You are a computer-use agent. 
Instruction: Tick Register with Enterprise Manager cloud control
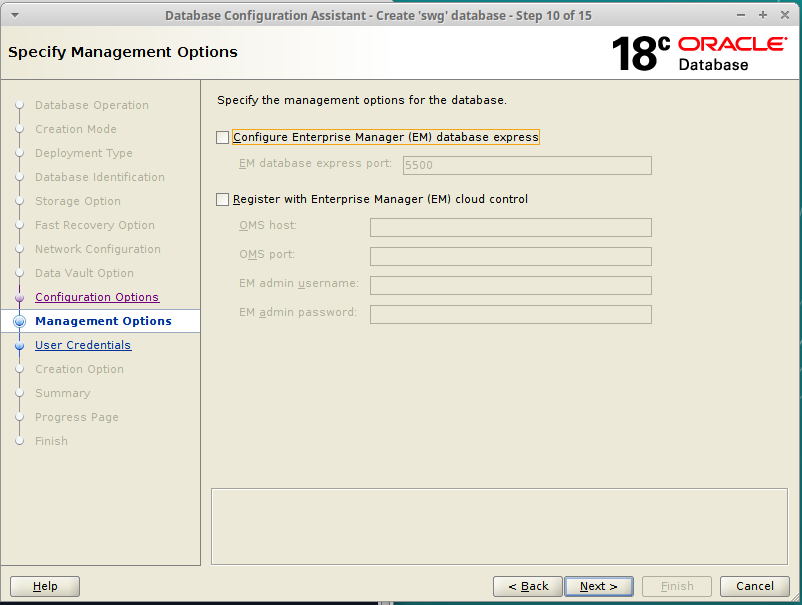coord(222,199)
